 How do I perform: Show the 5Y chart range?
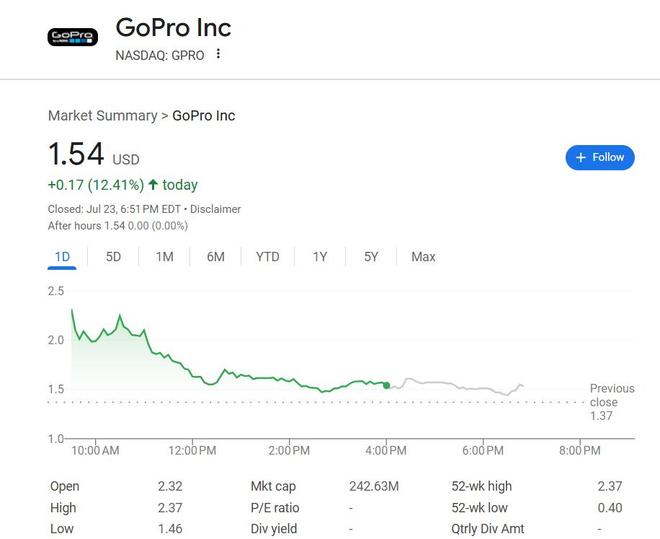click(x=371, y=257)
